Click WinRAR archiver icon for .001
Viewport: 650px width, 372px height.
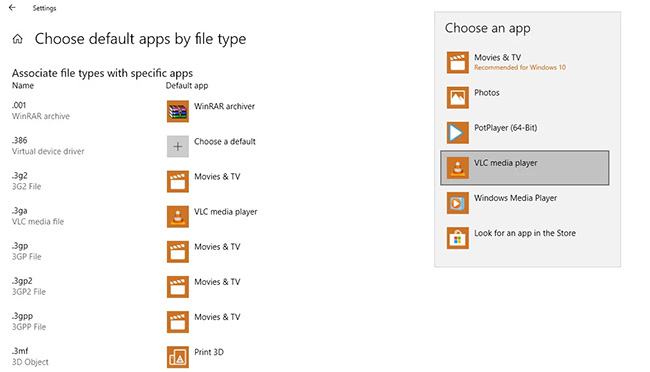click(178, 111)
